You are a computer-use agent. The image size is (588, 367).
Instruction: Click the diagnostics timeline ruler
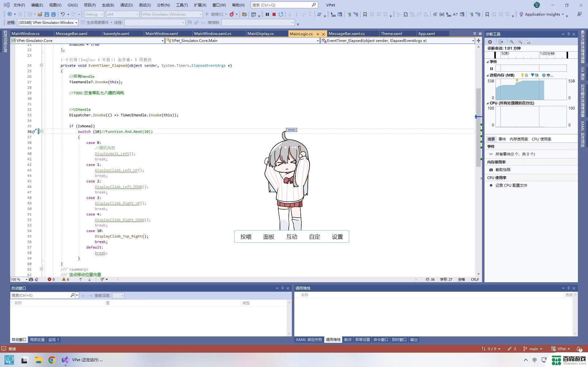click(531, 54)
